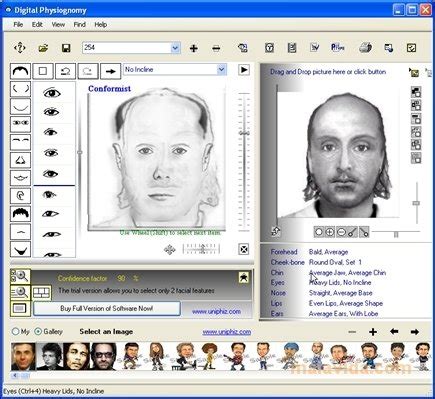The image size is (435, 399).
Task: Open the 254 combo box dropdown
Action: (175, 48)
